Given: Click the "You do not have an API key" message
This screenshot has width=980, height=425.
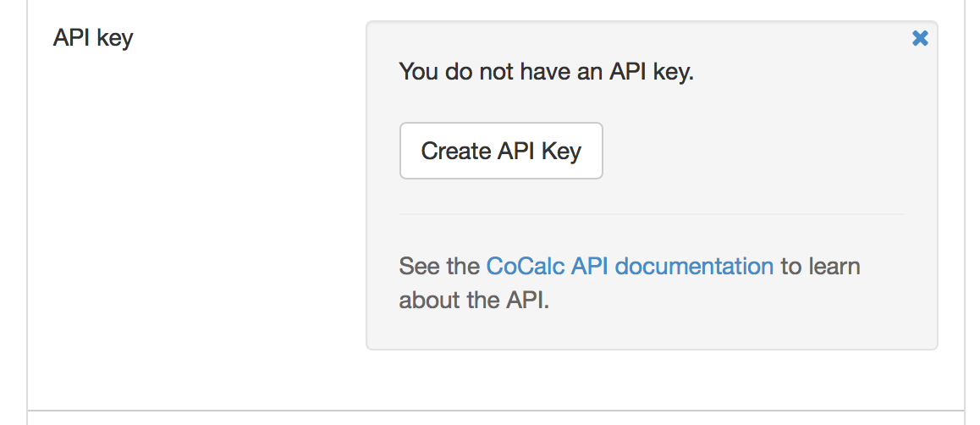Looking at the screenshot, I should (546, 71).
